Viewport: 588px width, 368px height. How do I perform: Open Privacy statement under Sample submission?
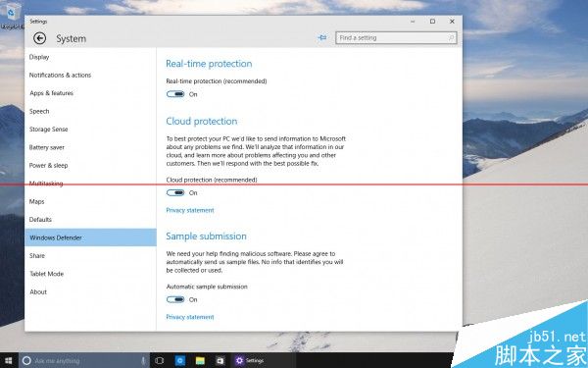190,317
